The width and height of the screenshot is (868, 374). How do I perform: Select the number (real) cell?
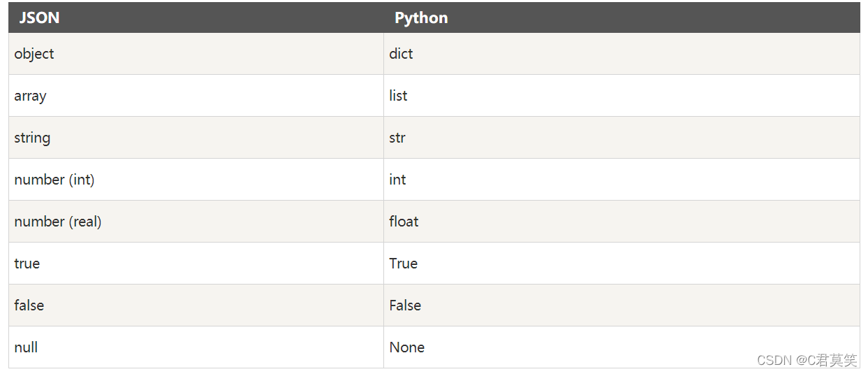196,222
